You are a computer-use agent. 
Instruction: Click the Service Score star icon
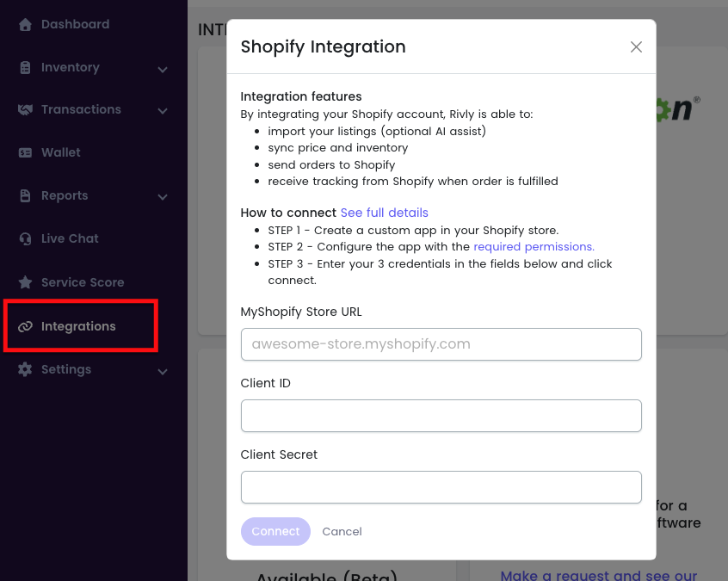coord(25,282)
